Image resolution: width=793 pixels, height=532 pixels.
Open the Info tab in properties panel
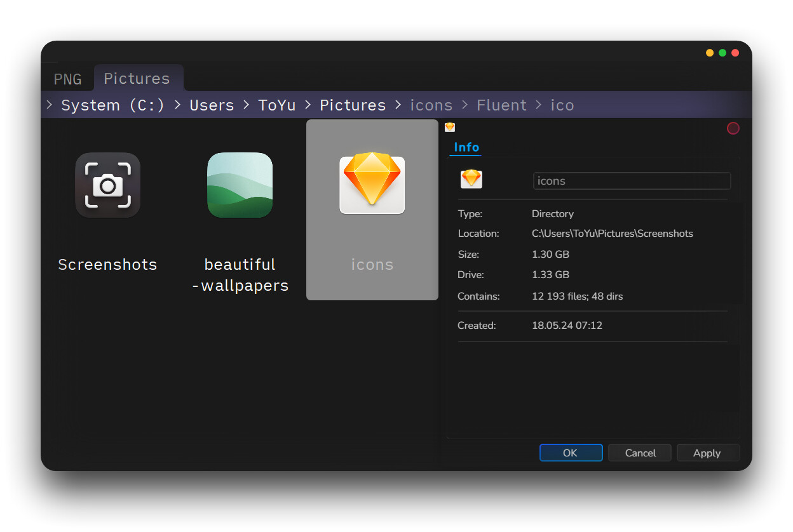466,147
